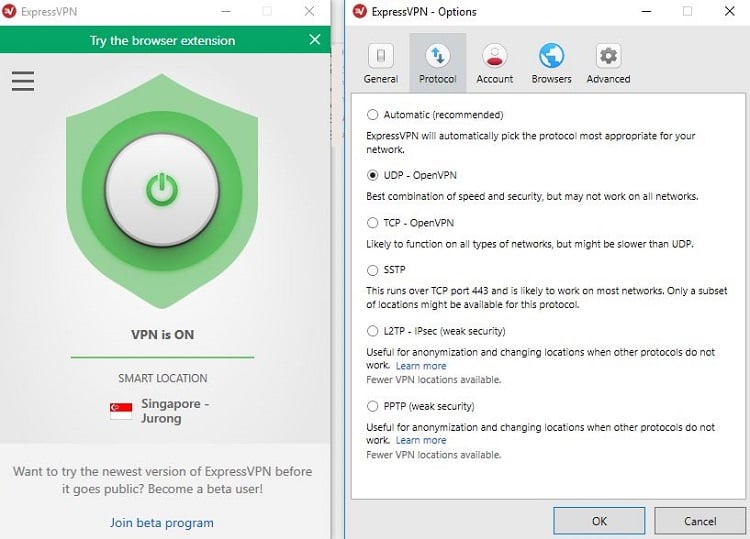Click the ExpressVPN logo in Options title bar
This screenshot has height=539, width=750.
pyautogui.click(x=360, y=11)
